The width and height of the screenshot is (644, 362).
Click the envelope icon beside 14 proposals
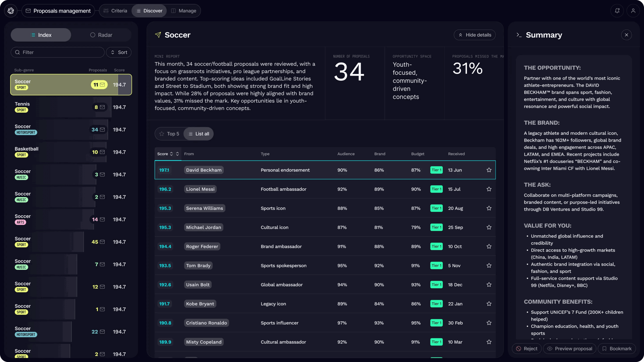(102, 220)
